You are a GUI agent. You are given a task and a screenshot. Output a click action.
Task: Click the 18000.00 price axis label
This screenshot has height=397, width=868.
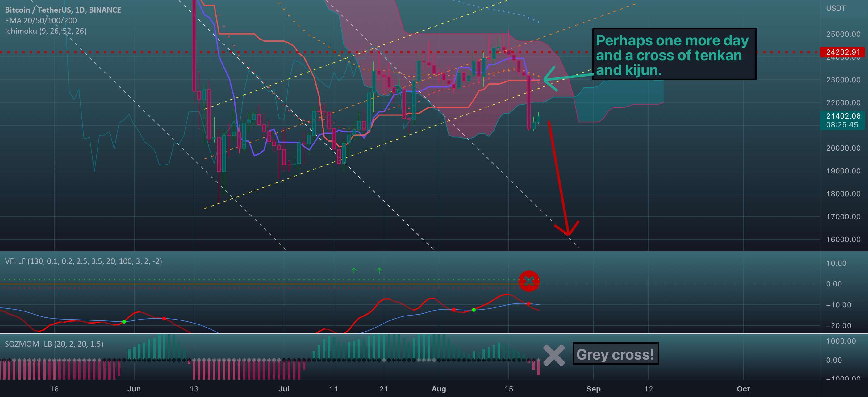(x=843, y=194)
